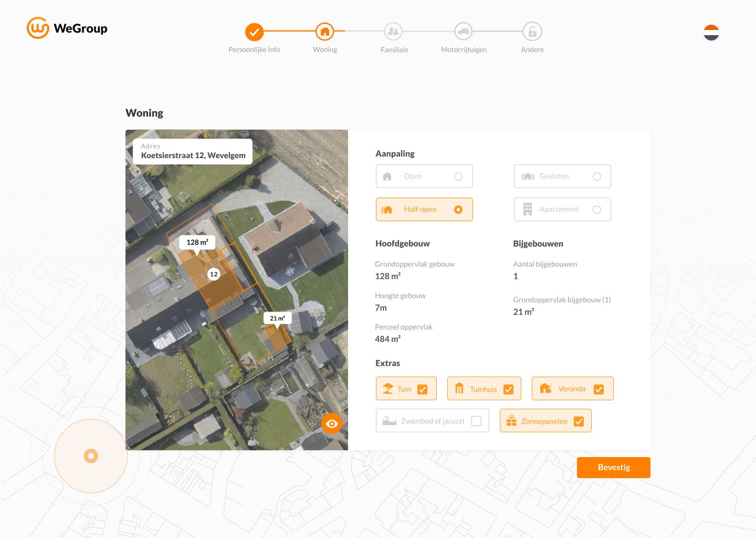Image resolution: width=756 pixels, height=538 pixels.
Task: Select the Woning house step icon
Action: tap(325, 32)
